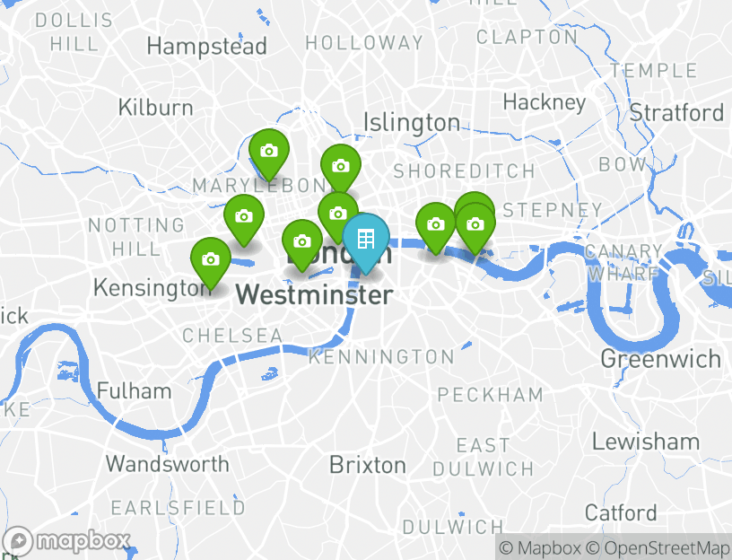Open camera pin just left of building marker
The height and width of the screenshot is (560, 732).
(x=338, y=215)
